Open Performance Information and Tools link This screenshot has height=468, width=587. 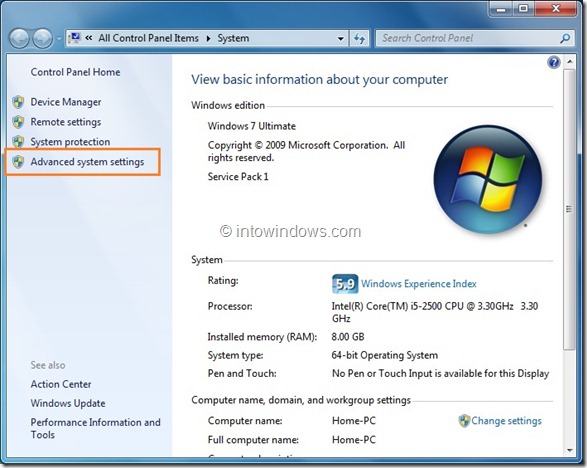click(x=95, y=428)
